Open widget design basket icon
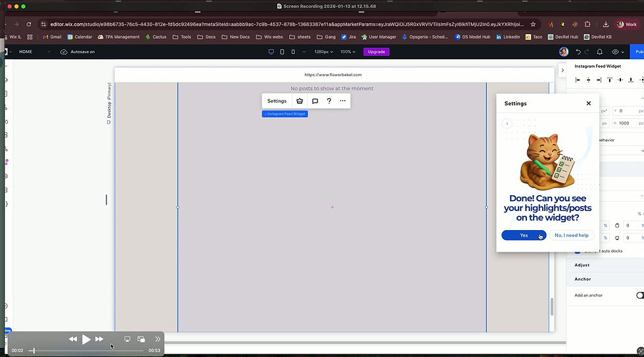The image size is (644, 357). coord(300,101)
